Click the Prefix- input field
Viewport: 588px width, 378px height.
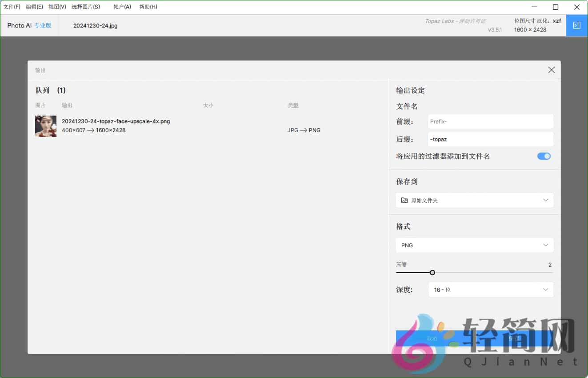(x=490, y=121)
